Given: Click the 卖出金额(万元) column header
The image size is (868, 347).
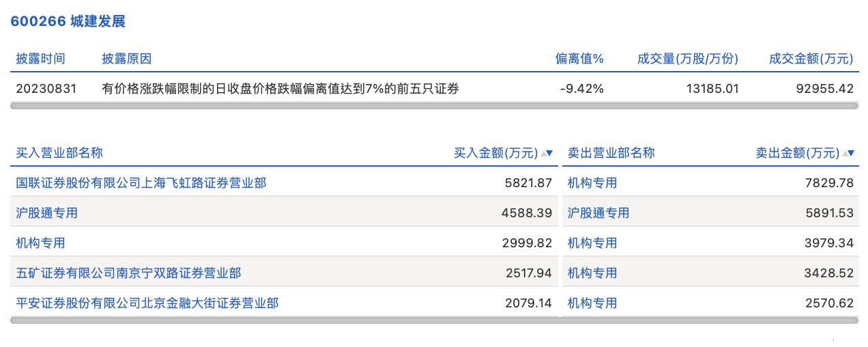Looking at the screenshot, I should (x=797, y=153).
